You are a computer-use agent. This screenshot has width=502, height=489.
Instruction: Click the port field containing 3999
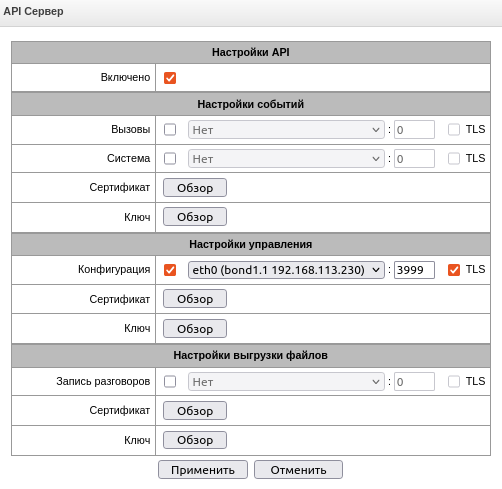[x=414, y=270]
